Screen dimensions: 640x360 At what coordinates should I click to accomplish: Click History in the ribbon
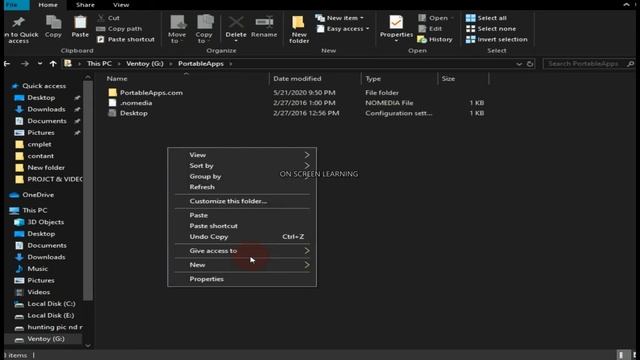435,39
